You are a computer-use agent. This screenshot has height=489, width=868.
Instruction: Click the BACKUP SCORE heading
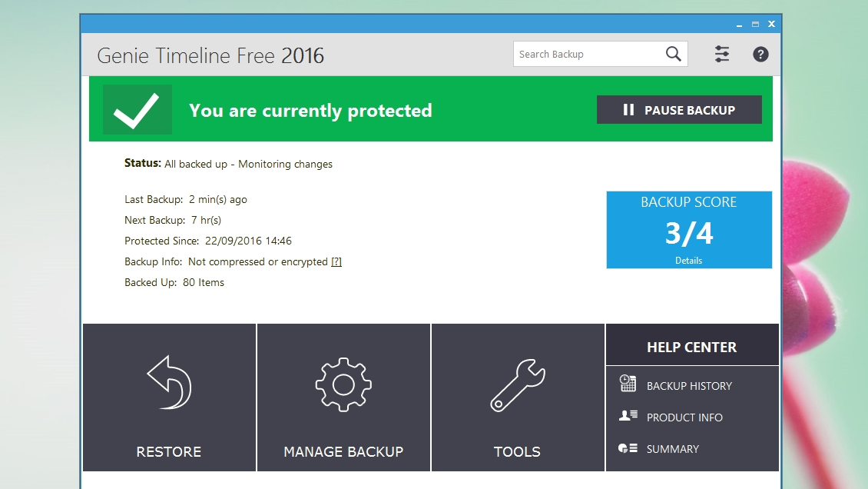[x=689, y=202]
